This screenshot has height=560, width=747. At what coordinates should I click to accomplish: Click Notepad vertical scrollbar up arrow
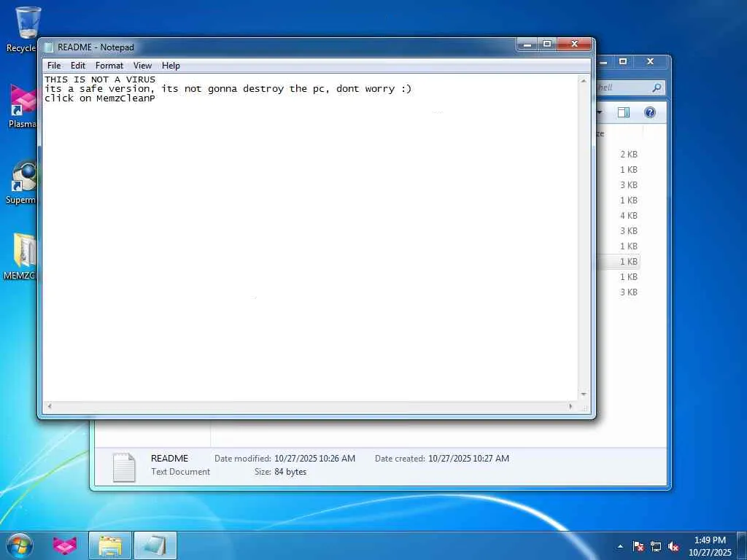tap(583, 81)
